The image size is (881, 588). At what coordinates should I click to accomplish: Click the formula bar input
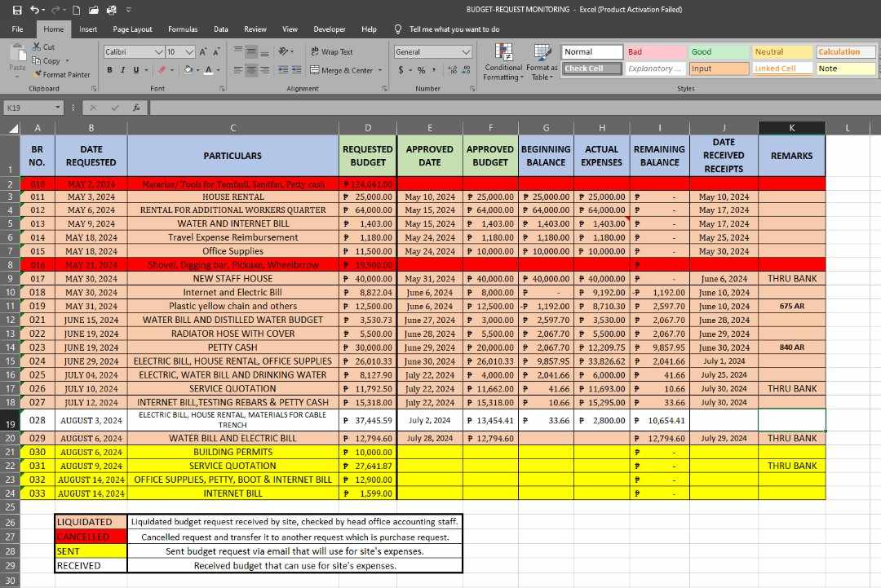514,108
